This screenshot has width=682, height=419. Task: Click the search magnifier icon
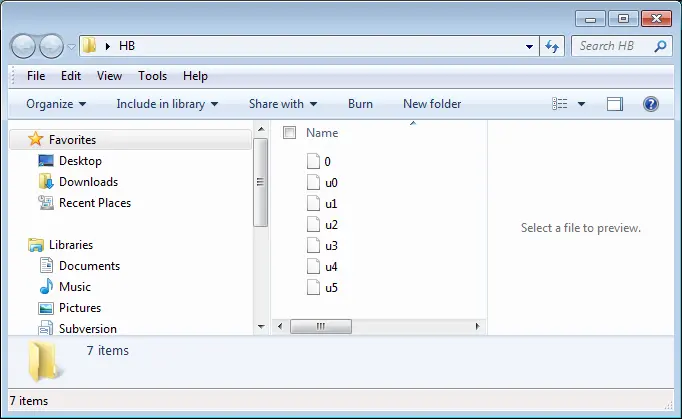coord(661,46)
